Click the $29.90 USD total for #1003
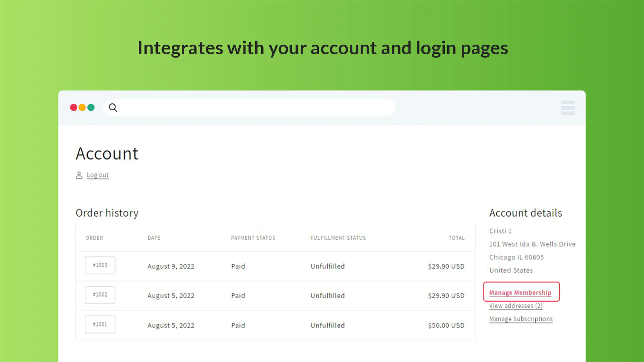The width and height of the screenshot is (644, 362). pyautogui.click(x=446, y=266)
